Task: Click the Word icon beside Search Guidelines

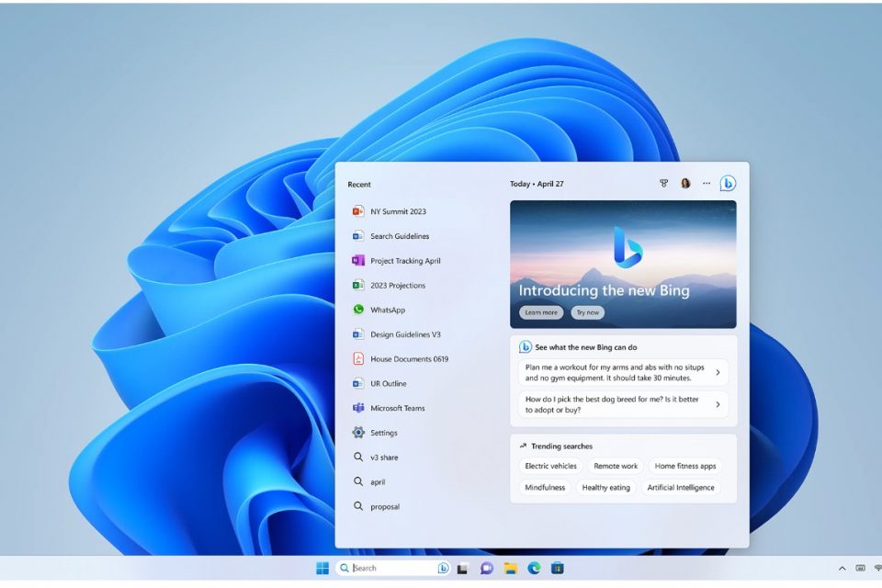Action: click(358, 236)
